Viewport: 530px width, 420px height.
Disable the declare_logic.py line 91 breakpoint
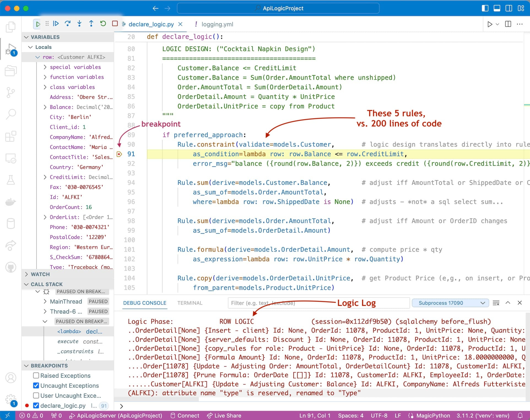36,405
